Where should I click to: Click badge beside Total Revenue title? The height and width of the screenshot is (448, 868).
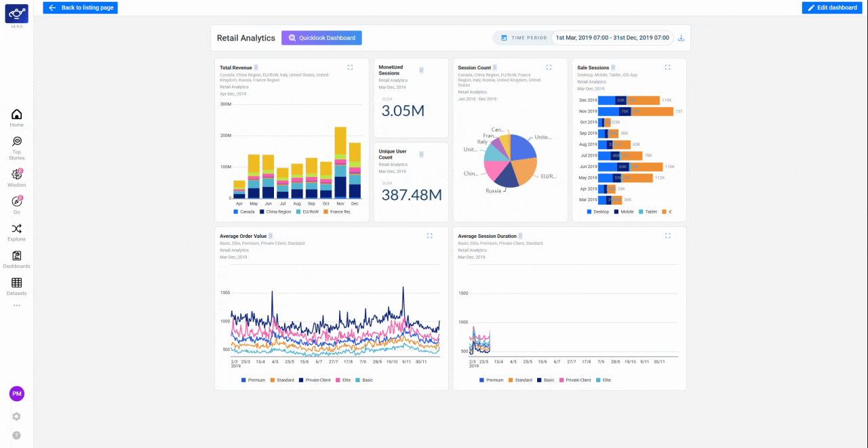(256, 68)
